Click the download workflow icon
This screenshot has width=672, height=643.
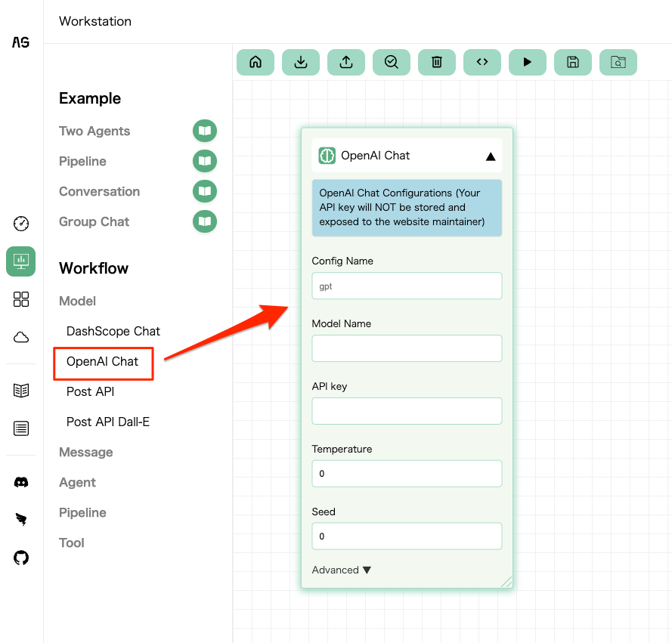pyautogui.click(x=301, y=62)
